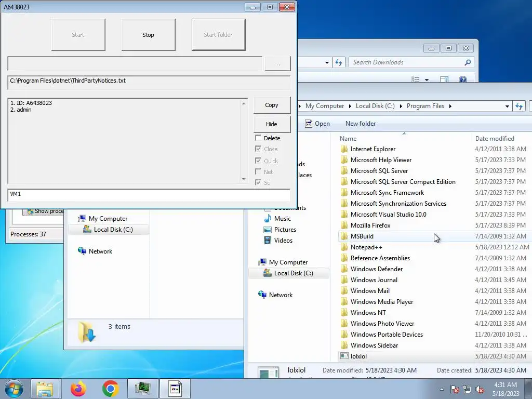The height and width of the screenshot is (399, 532).
Task: Click the change view icon in Downloads window
Action: [415, 79]
